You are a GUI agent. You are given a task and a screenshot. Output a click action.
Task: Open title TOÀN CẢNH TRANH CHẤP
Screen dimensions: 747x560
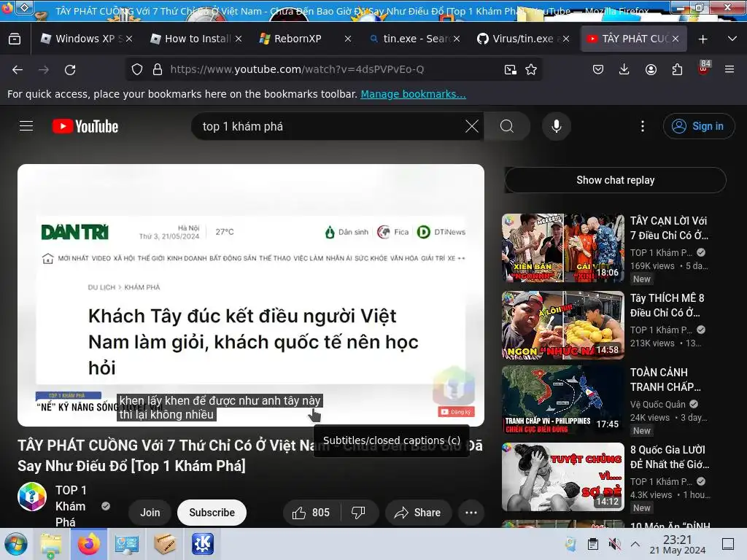[x=665, y=379]
